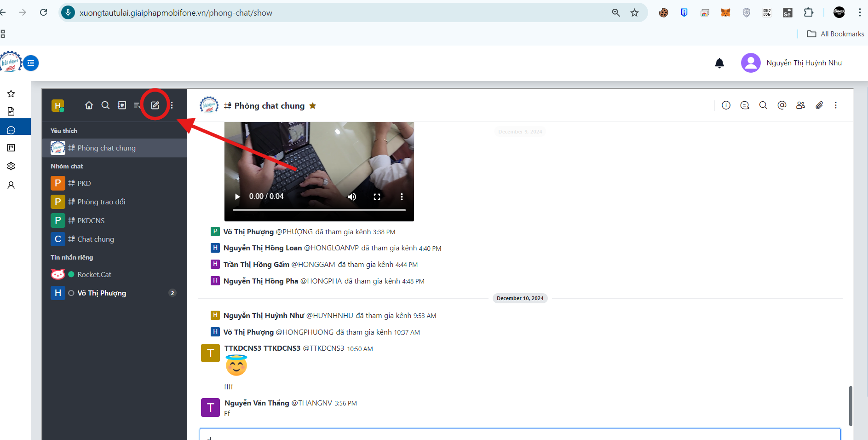This screenshot has width=868, height=440.
Task: Search rooms using sidebar magnifier icon
Action: point(105,105)
